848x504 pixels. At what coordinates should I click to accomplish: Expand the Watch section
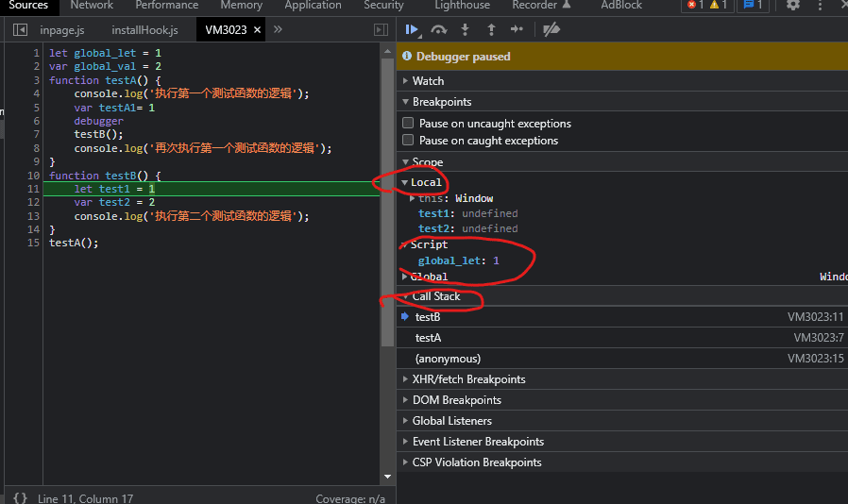428,81
